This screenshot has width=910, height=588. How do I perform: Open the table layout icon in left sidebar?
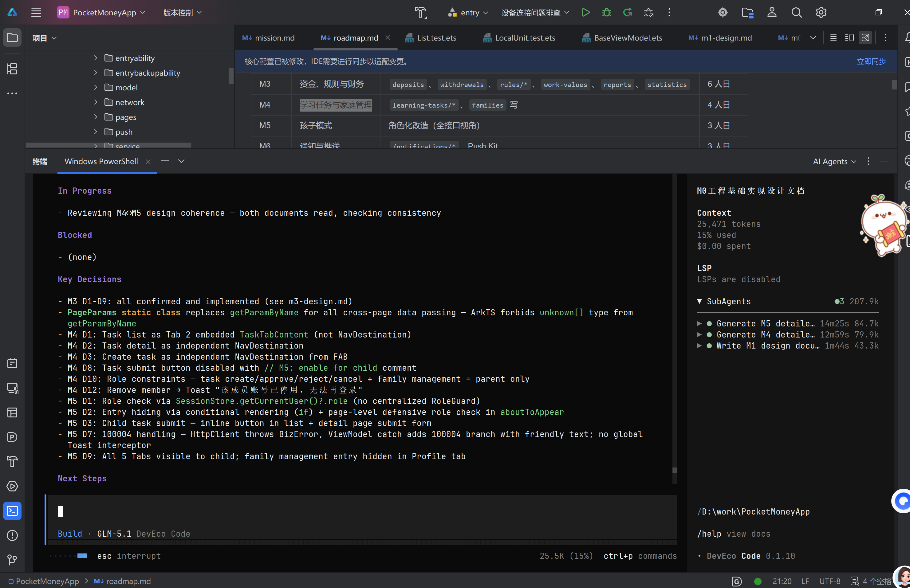coord(12,413)
